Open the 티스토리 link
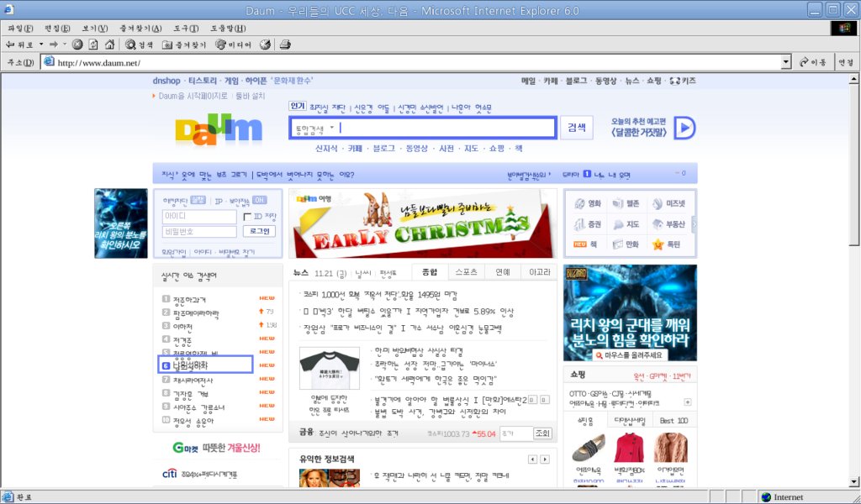This screenshot has width=861, height=504. (203, 81)
